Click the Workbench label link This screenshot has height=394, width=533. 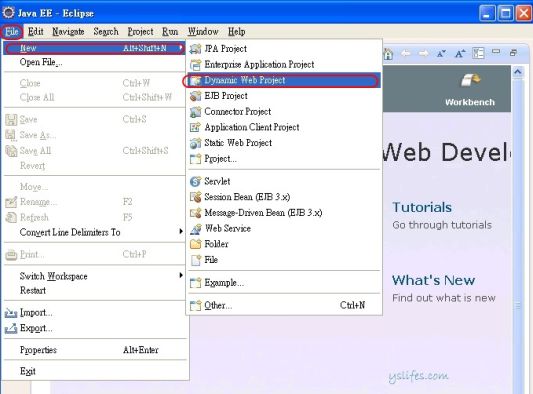coord(470,102)
